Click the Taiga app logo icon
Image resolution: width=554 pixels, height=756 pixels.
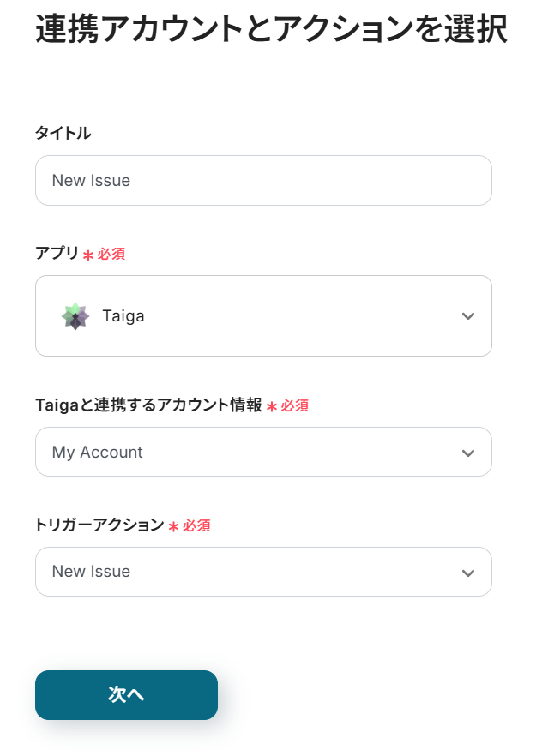tap(75, 316)
